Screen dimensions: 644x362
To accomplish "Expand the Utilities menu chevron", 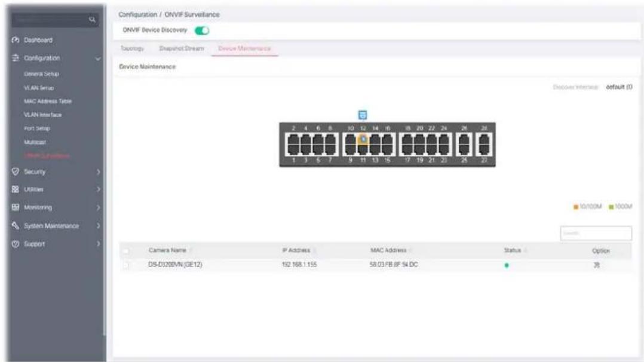I will coord(99,189).
